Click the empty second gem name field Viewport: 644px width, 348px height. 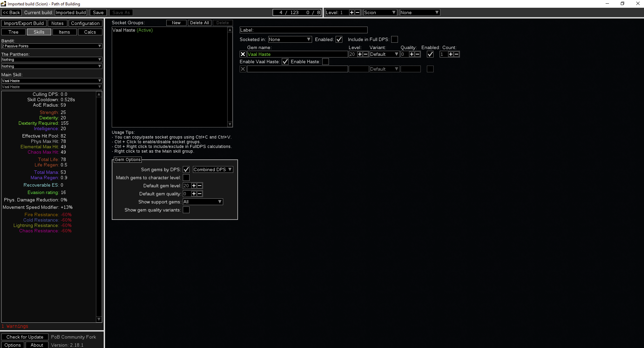(298, 69)
